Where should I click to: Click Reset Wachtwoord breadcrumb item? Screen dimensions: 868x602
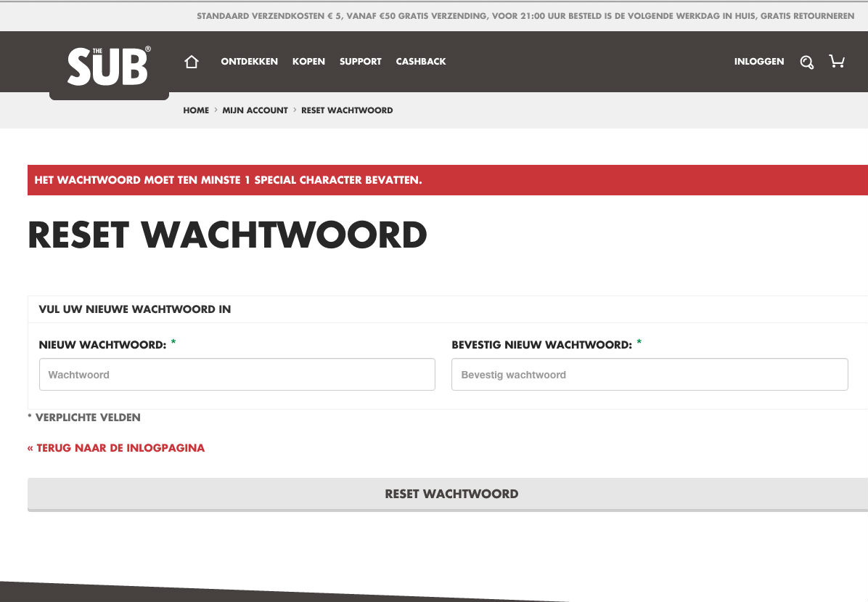click(x=347, y=110)
